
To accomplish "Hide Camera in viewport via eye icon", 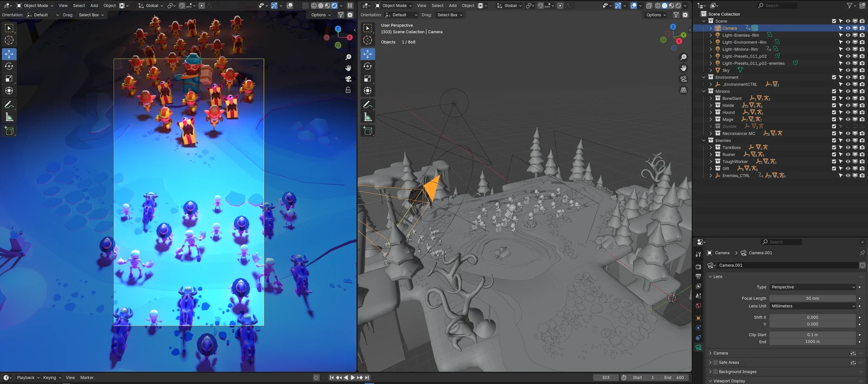I will (848, 28).
